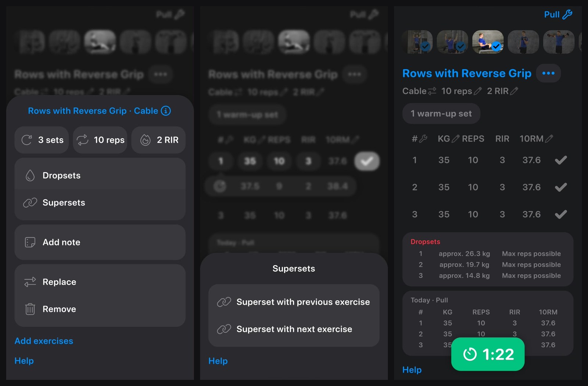
Task: Click the approx. 26.3 kg dropset row
Action: [488, 254]
